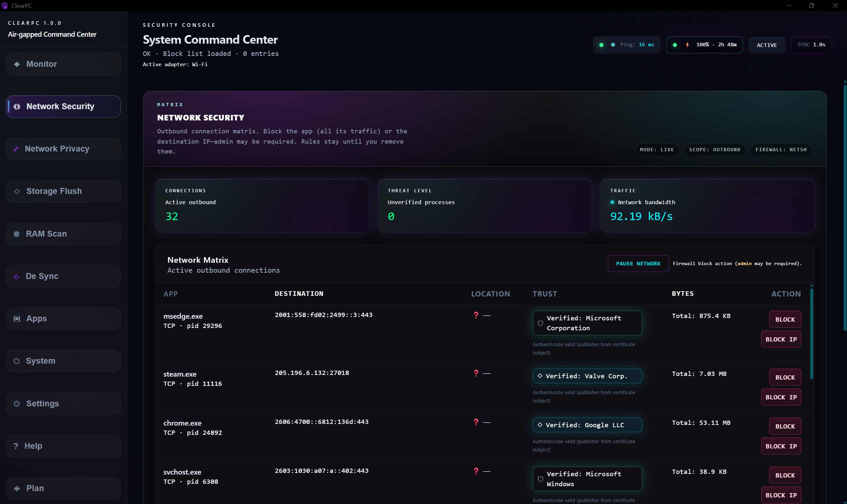Click the diamond icon in Valve Corp. badge

tap(540, 376)
